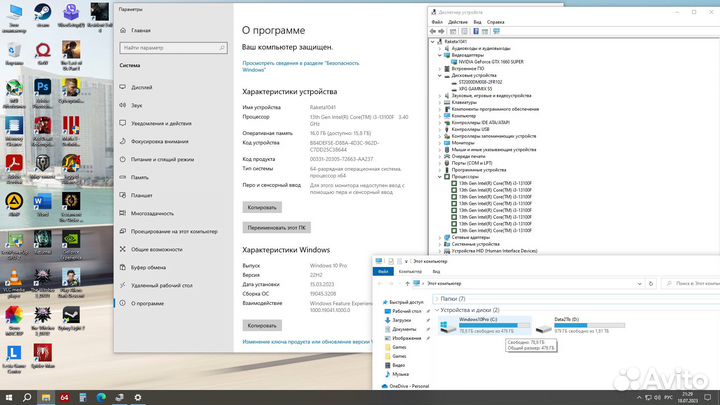This screenshot has width=720, height=405.
Task: Open the Компьютер ribbon tab in File Explorer
Action: pos(410,271)
